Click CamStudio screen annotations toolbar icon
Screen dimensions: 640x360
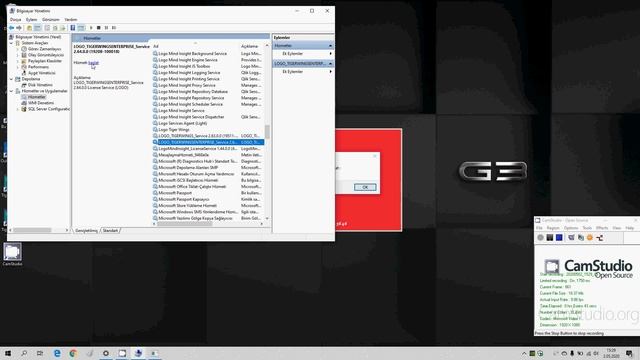pyautogui.click(x=581, y=238)
